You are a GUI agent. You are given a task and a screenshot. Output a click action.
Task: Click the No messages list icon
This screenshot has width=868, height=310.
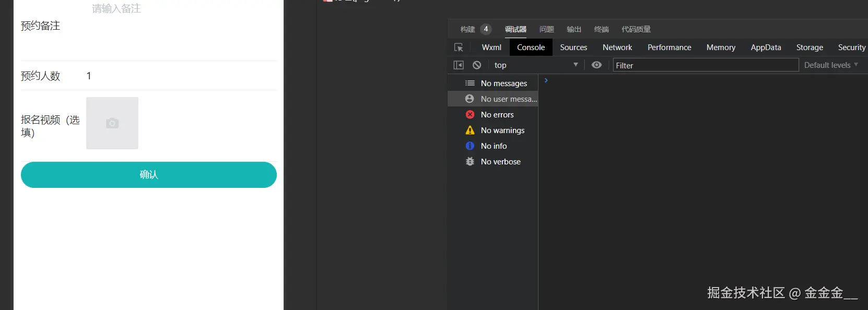[x=470, y=83]
